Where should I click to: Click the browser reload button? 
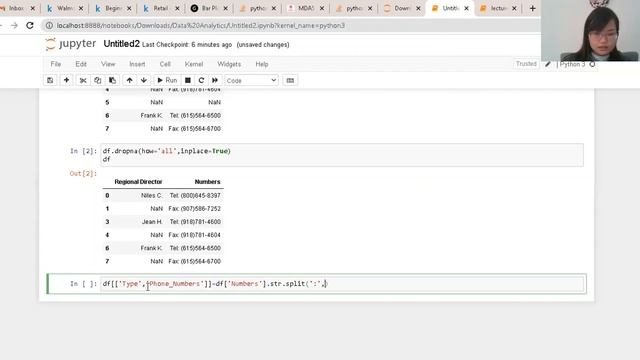(30, 25)
